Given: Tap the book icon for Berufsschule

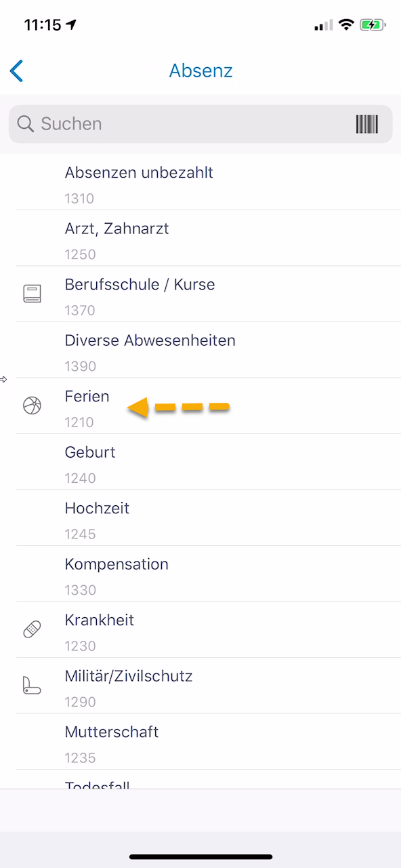Looking at the screenshot, I should pyautogui.click(x=32, y=294).
